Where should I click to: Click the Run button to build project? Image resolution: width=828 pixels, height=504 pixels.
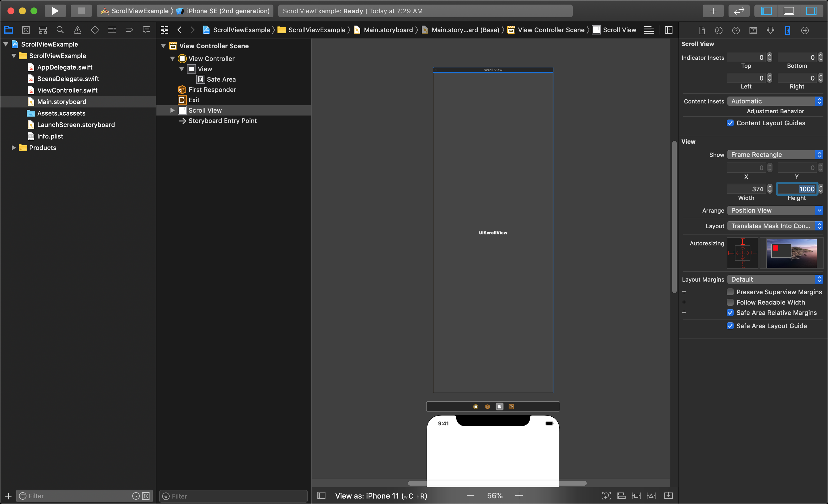pos(54,11)
